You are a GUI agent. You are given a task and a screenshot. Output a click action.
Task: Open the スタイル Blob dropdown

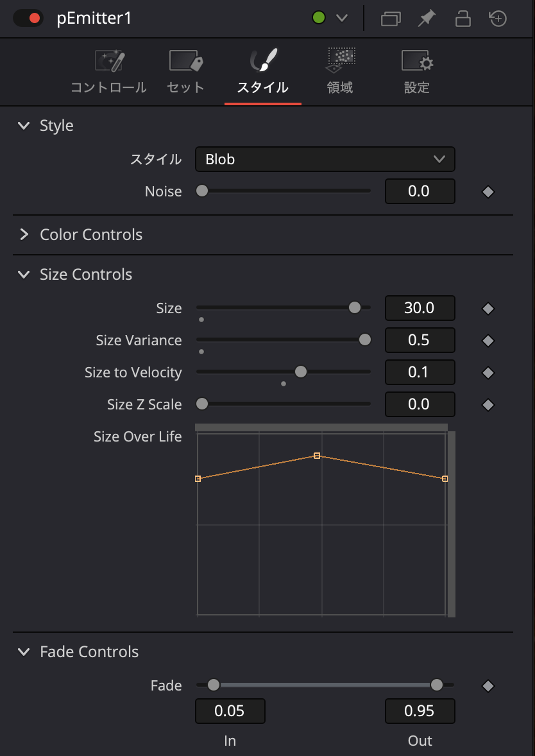click(x=325, y=159)
